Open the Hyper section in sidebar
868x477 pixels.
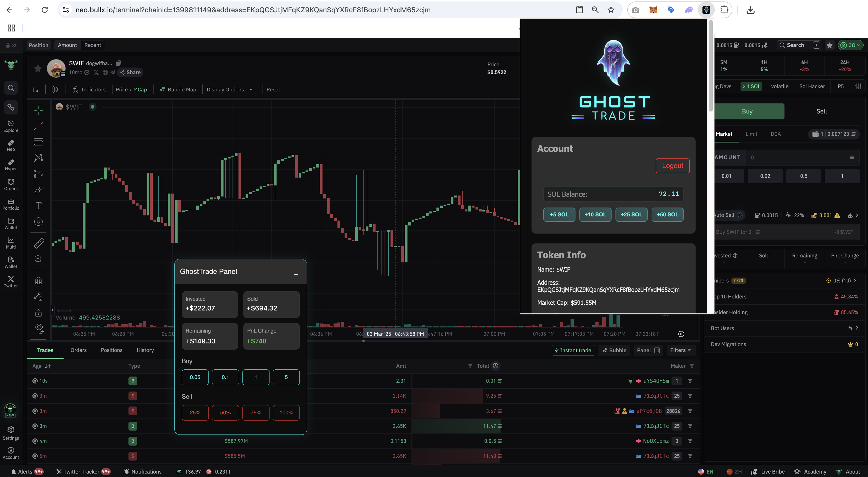(x=11, y=165)
